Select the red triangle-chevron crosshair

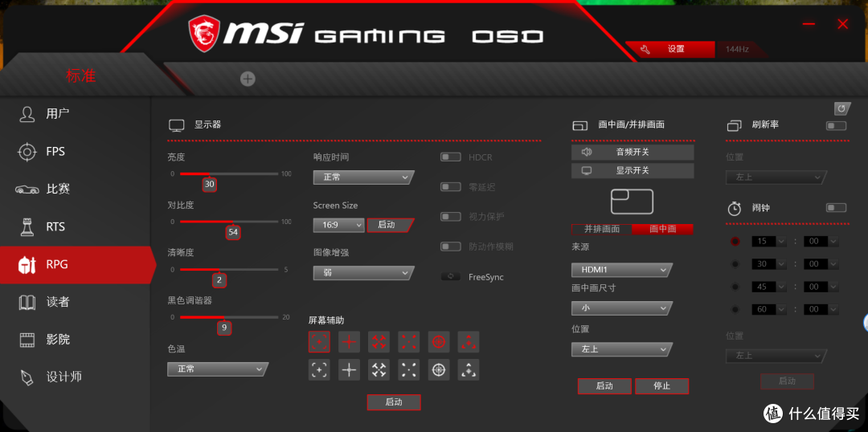coord(469,342)
